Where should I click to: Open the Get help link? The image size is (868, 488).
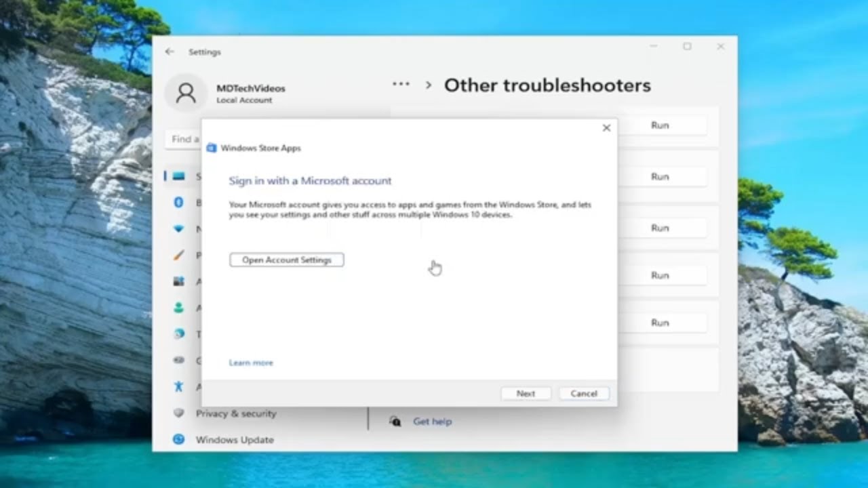pyautogui.click(x=433, y=421)
